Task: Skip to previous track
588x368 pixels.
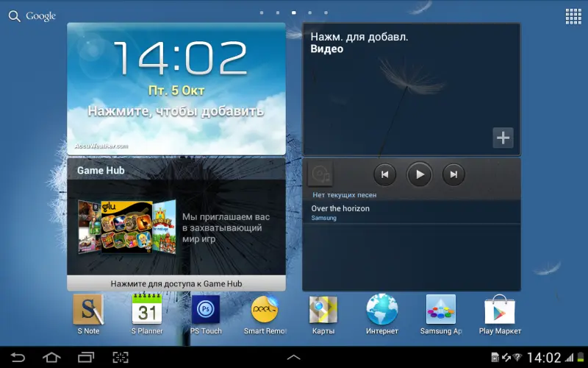Action: click(x=384, y=174)
